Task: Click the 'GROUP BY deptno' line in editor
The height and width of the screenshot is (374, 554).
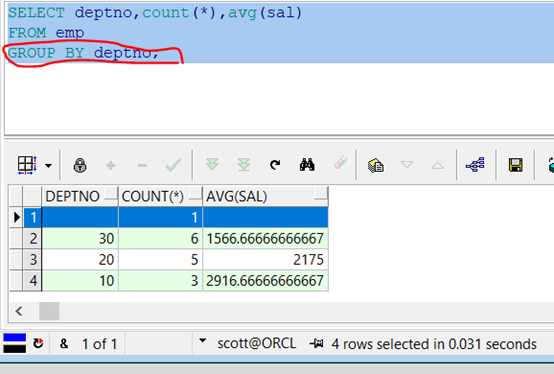Action: [83, 53]
